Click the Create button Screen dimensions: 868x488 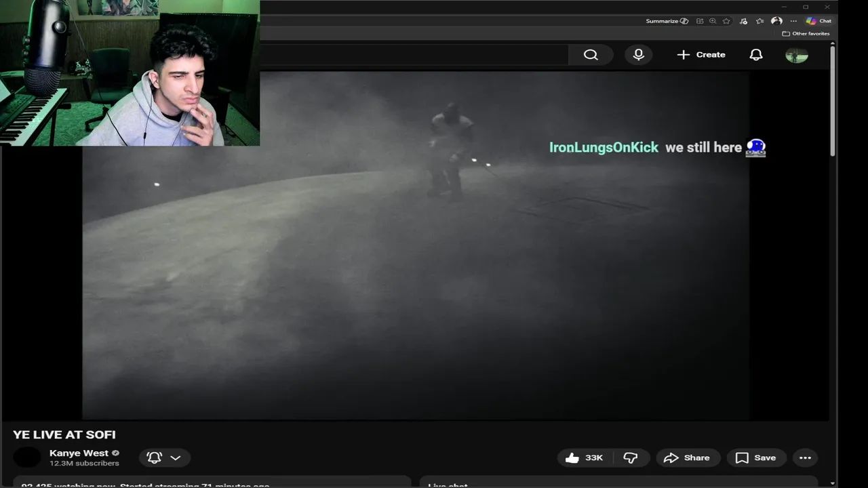(701, 55)
